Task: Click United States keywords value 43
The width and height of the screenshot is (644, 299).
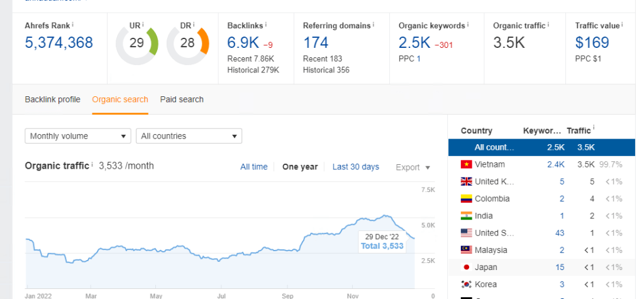Action: (560, 233)
